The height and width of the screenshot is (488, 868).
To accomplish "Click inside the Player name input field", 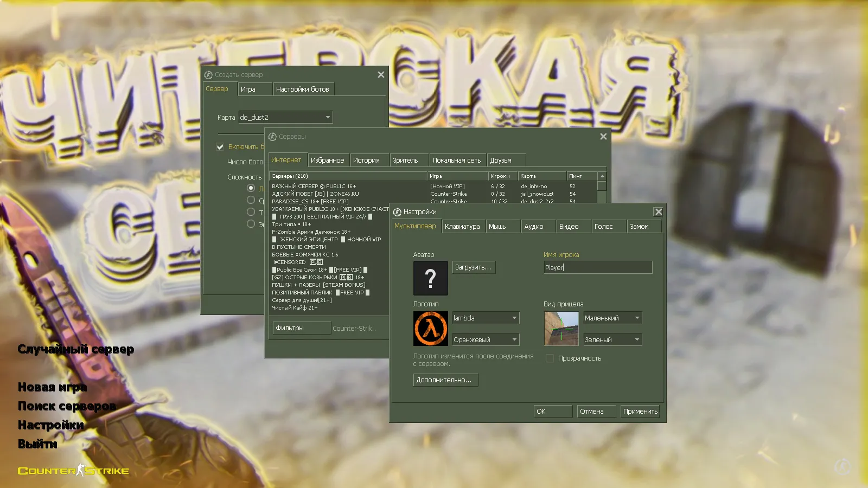I will 597,267.
